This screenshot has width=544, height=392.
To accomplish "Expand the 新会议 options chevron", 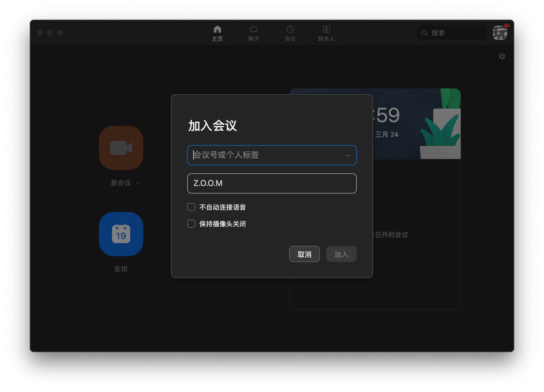I will (138, 183).
